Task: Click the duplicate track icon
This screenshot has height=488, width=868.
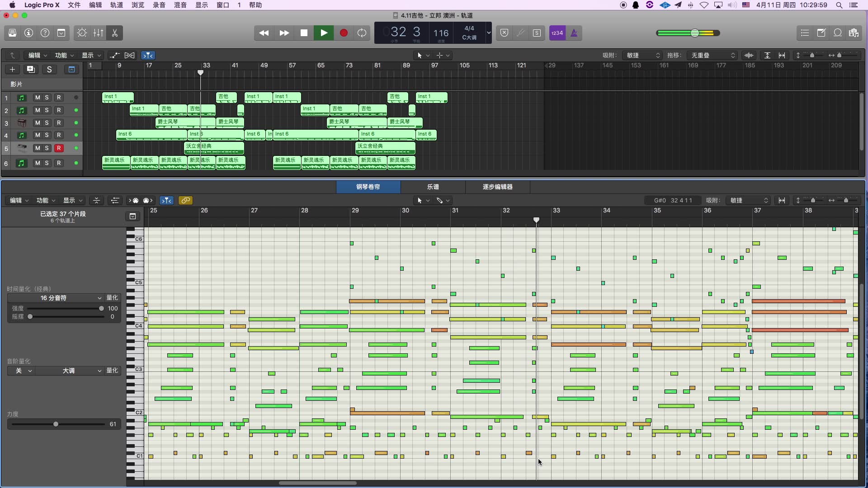Action: click(31, 69)
